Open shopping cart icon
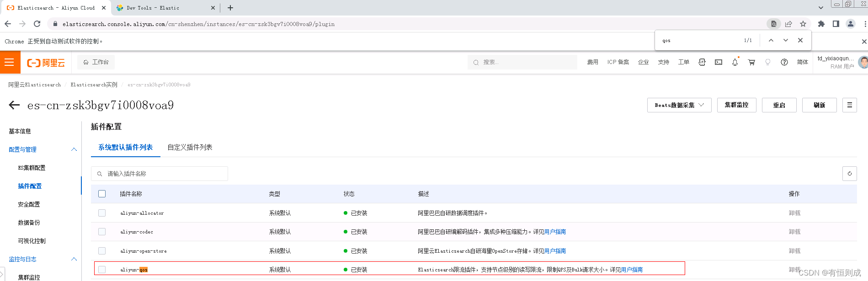This screenshot has width=868, height=281. pyautogui.click(x=751, y=62)
